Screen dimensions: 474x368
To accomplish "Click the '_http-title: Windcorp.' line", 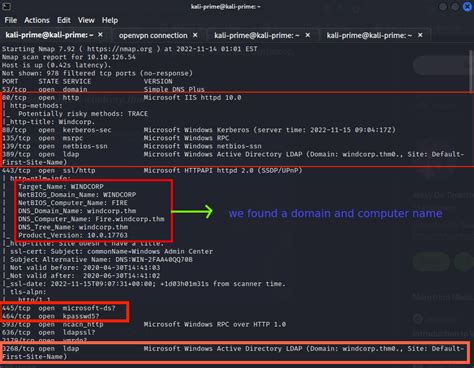I will point(49,122).
